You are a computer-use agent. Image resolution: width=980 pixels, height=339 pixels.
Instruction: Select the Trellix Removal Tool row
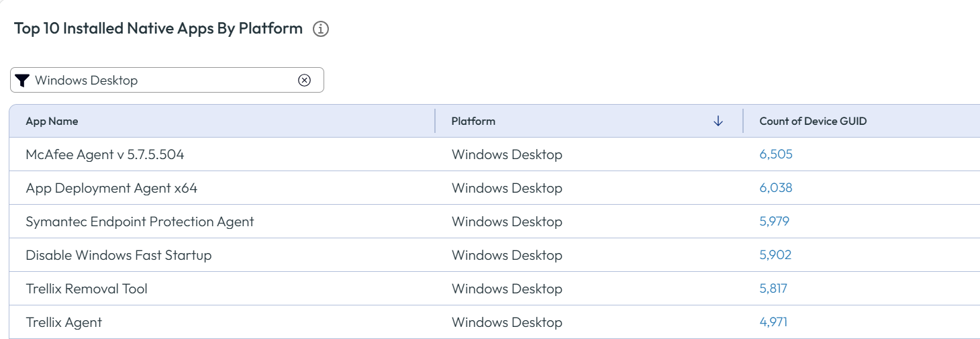pyautogui.click(x=87, y=289)
